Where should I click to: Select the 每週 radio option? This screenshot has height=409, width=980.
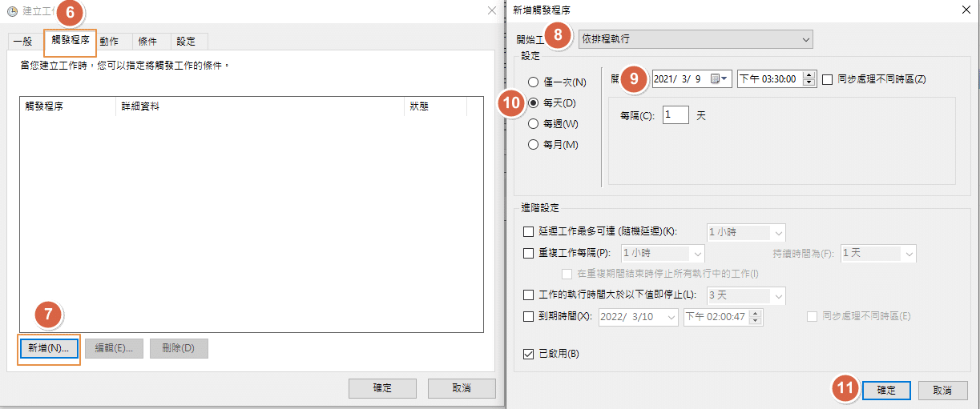tap(533, 124)
